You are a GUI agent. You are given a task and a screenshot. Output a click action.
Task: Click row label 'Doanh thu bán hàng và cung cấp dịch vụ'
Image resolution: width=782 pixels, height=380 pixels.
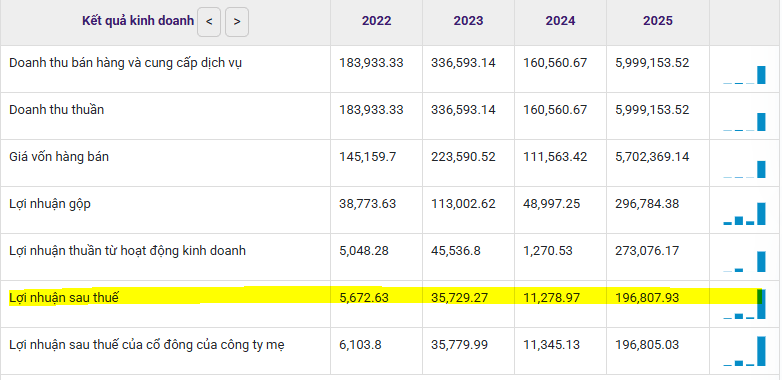pos(126,63)
